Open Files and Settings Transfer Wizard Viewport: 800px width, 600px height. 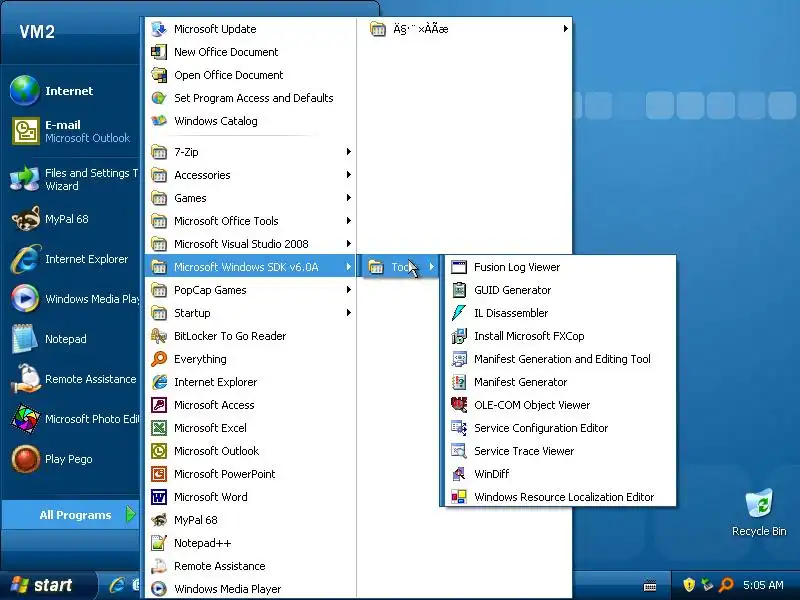click(x=70, y=179)
